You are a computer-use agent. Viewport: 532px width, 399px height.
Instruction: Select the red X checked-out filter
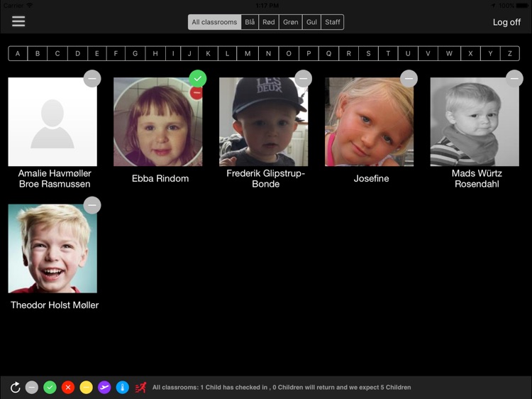point(68,388)
